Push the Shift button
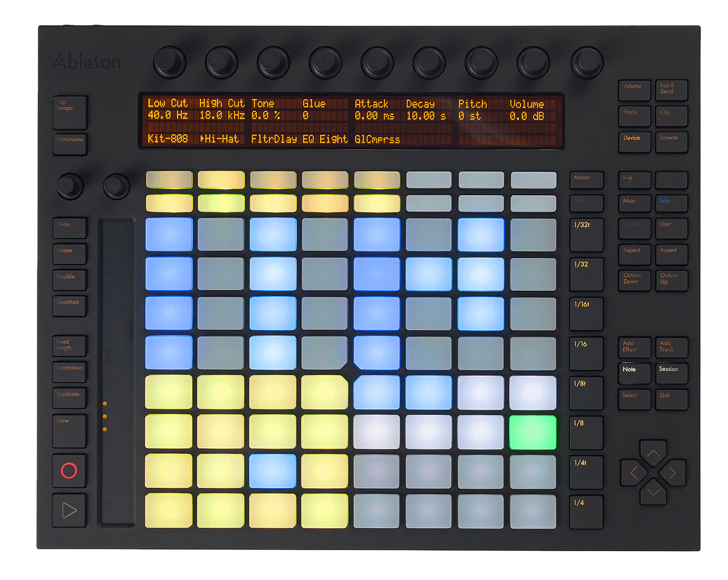Screen dimensions: 728x580 pos(671,399)
